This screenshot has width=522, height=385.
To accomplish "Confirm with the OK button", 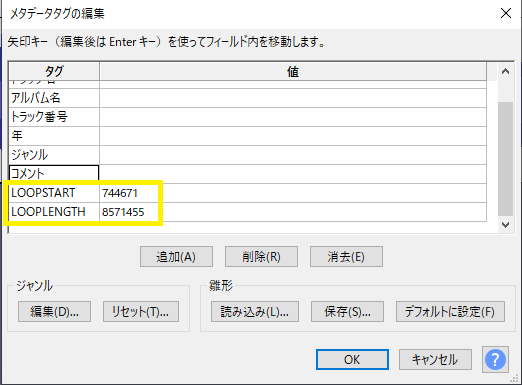I will [x=352, y=359].
